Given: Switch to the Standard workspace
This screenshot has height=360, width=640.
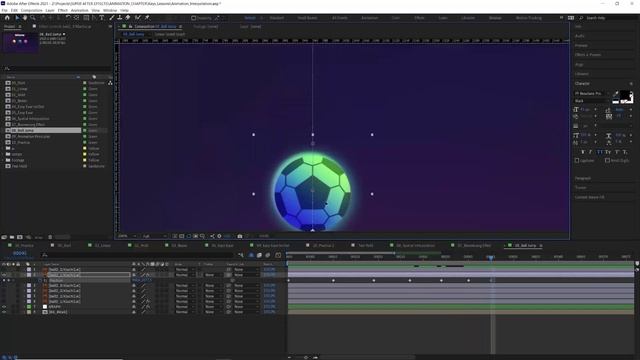Looking at the screenshot, I should pyautogui.click(x=276, y=18).
